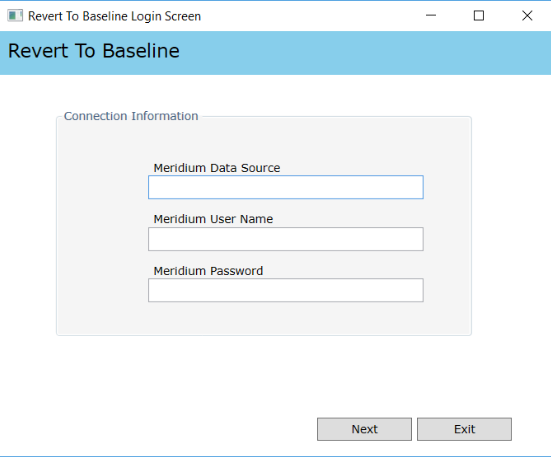The width and height of the screenshot is (551, 457).
Task: Click the Exit button
Action: tap(464, 429)
